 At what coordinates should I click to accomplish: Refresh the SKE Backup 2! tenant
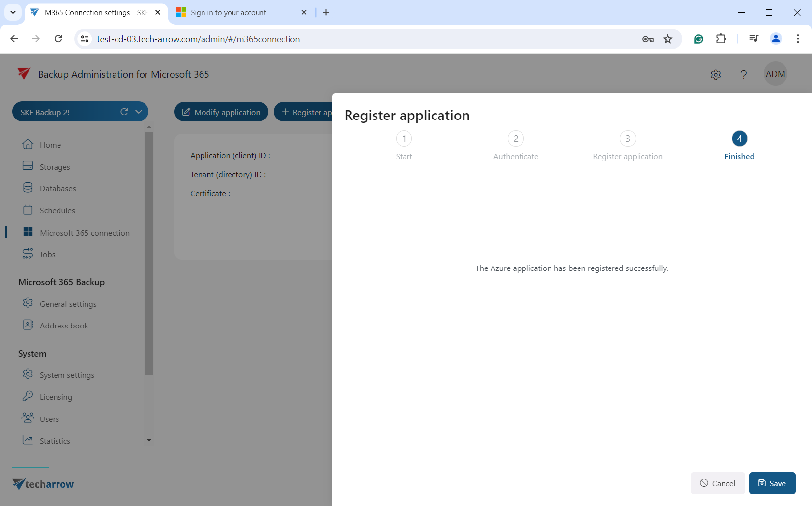[124, 112]
